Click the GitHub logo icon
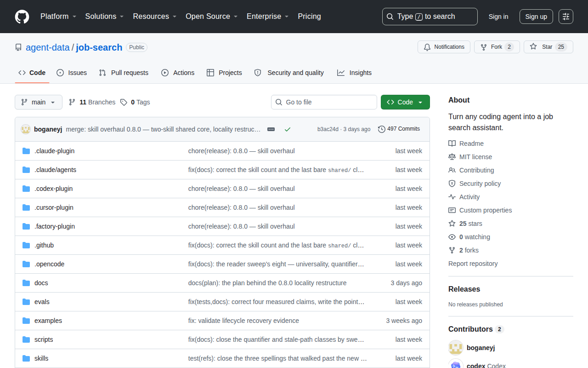This screenshot has height=368, width=588. pos(22,17)
